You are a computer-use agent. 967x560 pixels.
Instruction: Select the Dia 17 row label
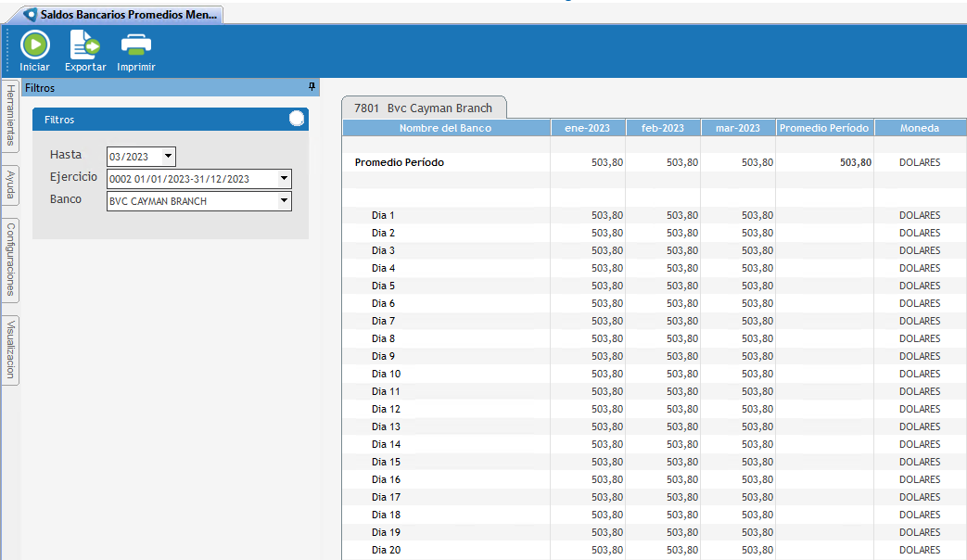click(386, 497)
